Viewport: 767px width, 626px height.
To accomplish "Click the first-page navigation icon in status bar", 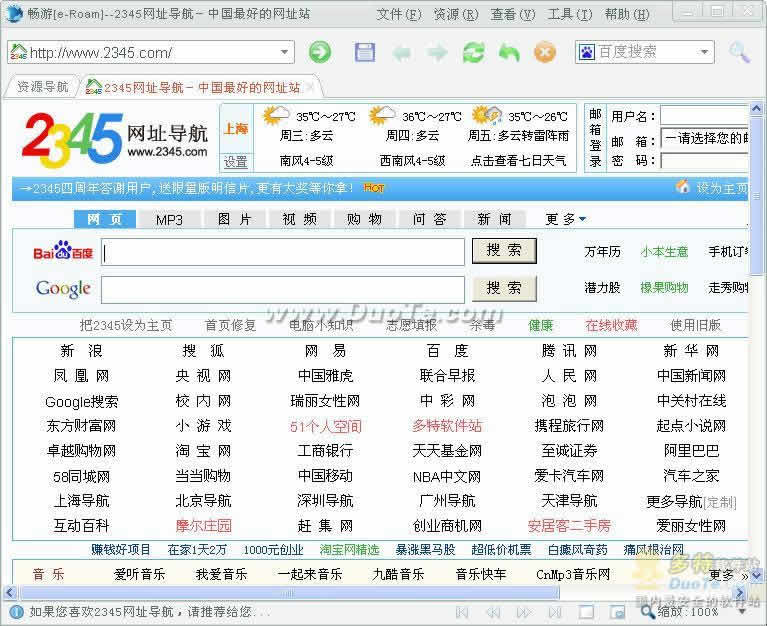I will pyautogui.click(x=462, y=612).
